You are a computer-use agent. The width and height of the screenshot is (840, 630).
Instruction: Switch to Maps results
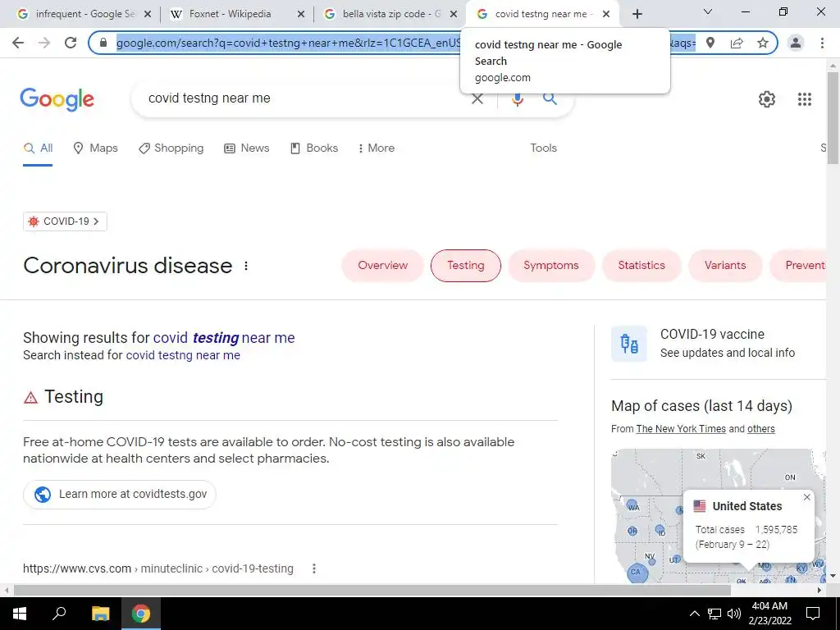click(95, 148)
